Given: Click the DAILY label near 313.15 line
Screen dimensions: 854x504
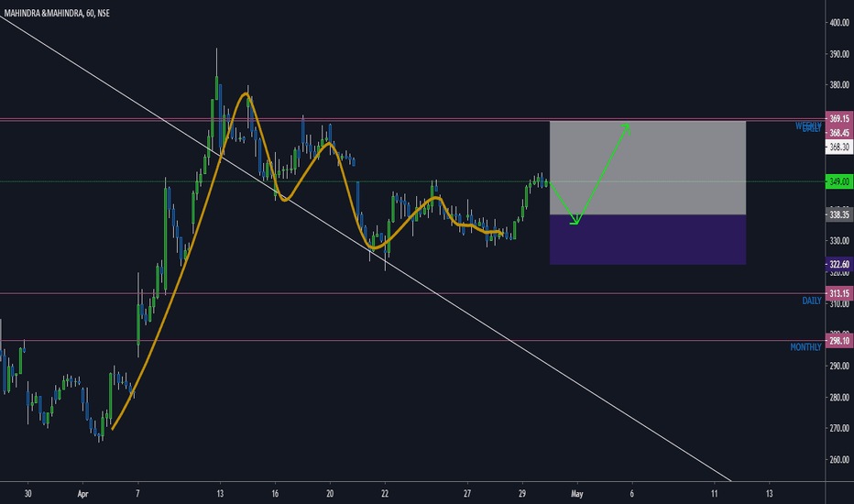Looking at the screenshot, I should coord(812,301).
